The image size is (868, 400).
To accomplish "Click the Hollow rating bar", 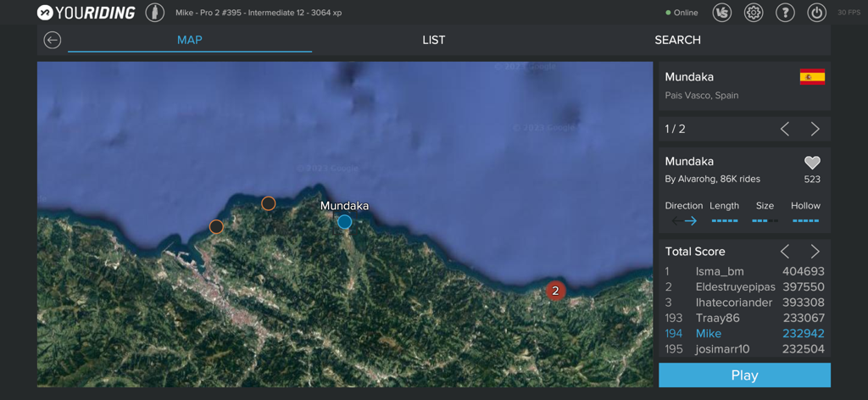I will coord(805,220).
